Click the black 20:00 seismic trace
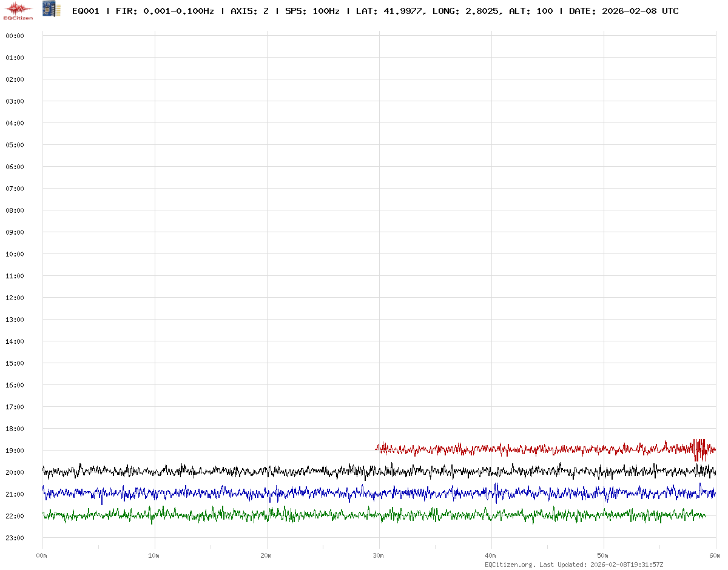 coord(303,471)
